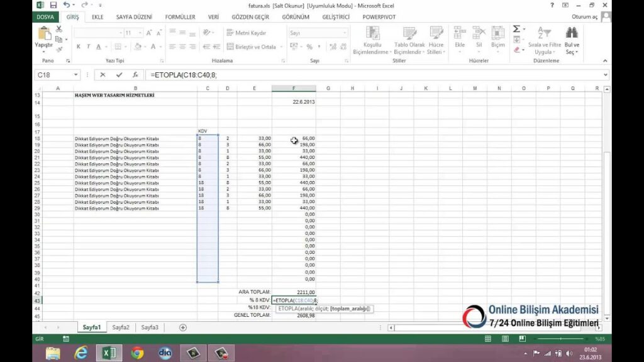Image resolution: width=644 pixels, height=362 pixels.
Task: Cancel formula entry with the X icon
Action: [x=103, y=75]
